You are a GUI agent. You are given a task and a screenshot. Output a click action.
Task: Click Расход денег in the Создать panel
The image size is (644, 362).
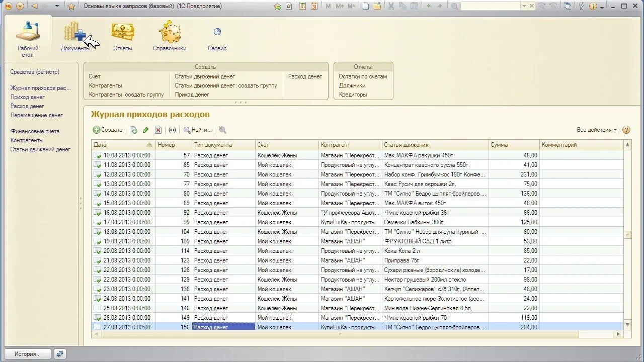pos(305,76)
